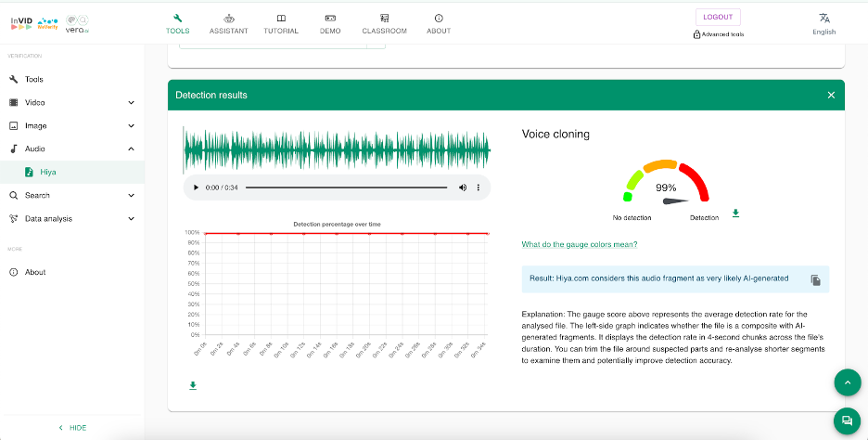Switch to the Demo tab
The height and width of the screenshot is (440, 868).
[330, 24]
